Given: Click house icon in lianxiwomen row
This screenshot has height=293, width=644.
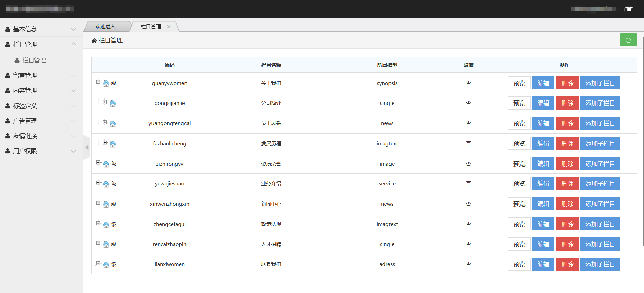Looking at the screenshot, I should pyautogui.click(x=106, y=265).
